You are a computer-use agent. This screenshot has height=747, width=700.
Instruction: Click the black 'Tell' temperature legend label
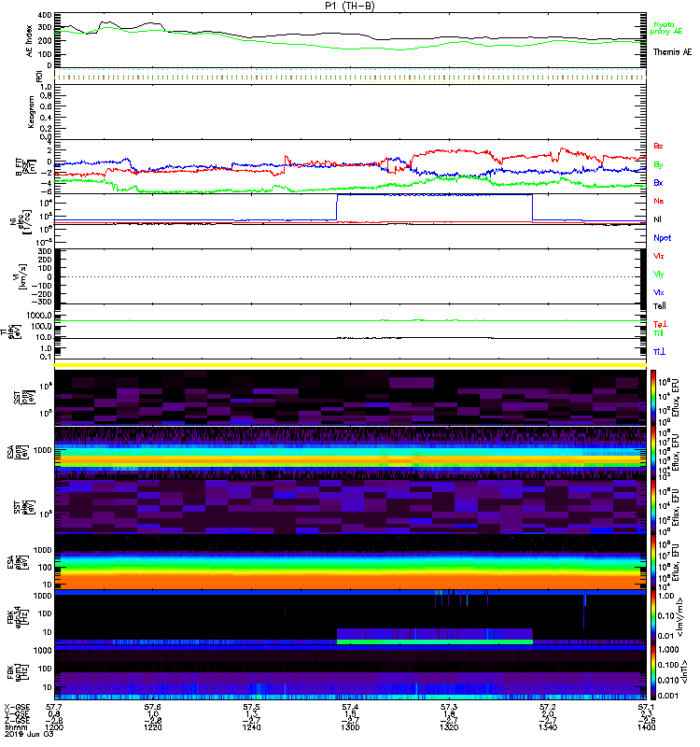pos(659,306)
